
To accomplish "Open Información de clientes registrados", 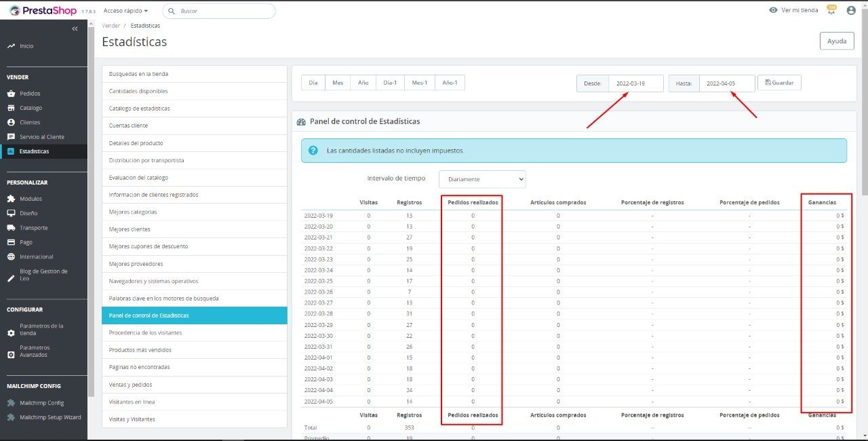I will click(195, 195).
